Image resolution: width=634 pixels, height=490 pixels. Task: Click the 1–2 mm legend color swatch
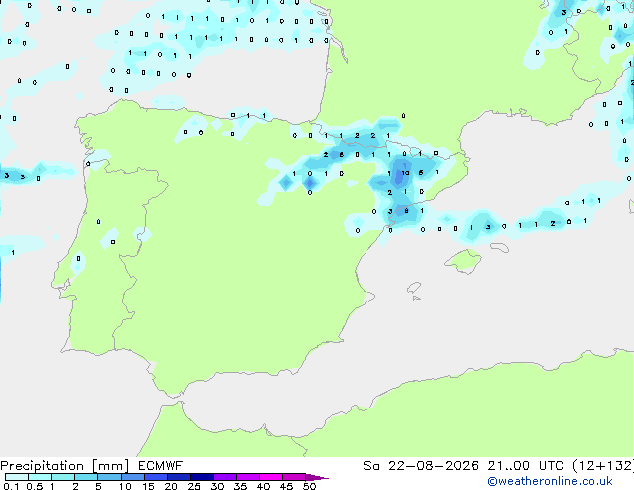[x=63, y=477]
